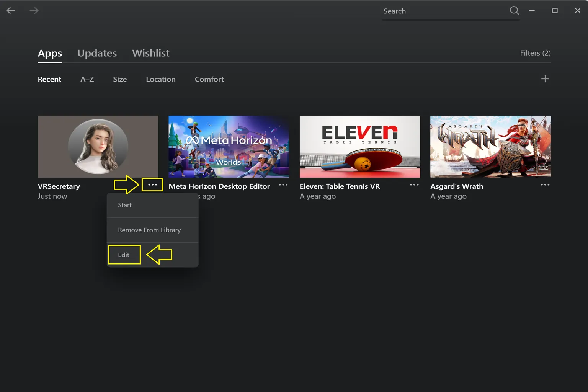Sort apps by Size

pyautogui.click(x=120, y=79)
